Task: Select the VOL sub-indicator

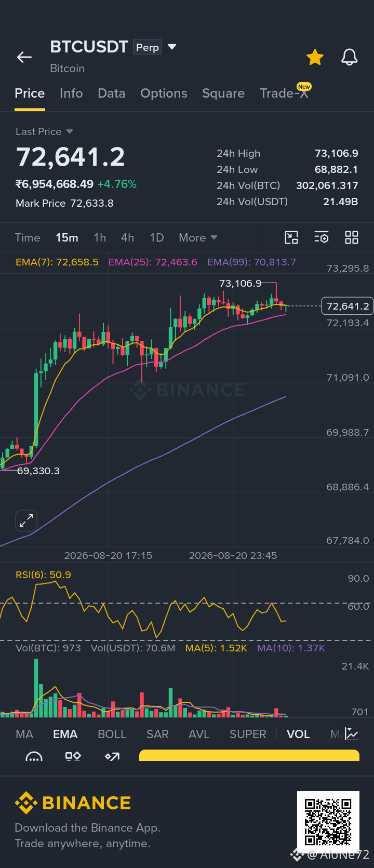Action: [298, 735]
